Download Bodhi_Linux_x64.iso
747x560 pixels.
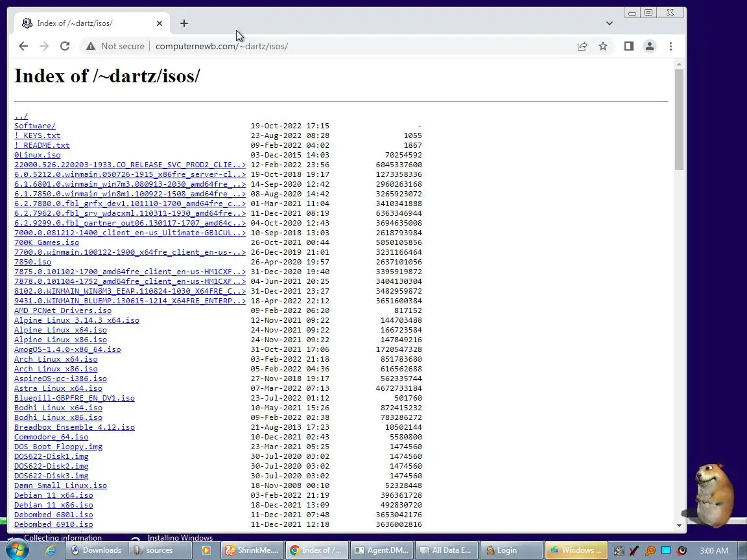[58, 408]
